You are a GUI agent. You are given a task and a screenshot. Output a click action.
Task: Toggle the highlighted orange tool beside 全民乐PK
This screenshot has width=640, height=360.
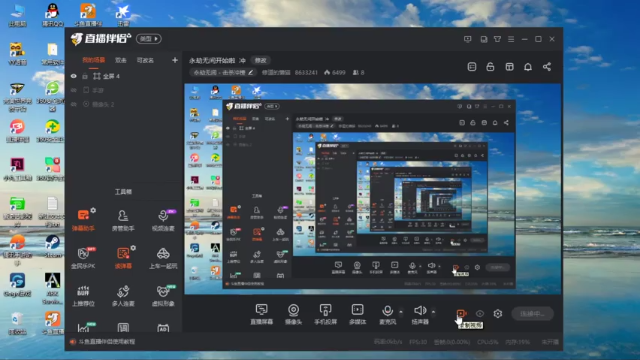point(123,257)
